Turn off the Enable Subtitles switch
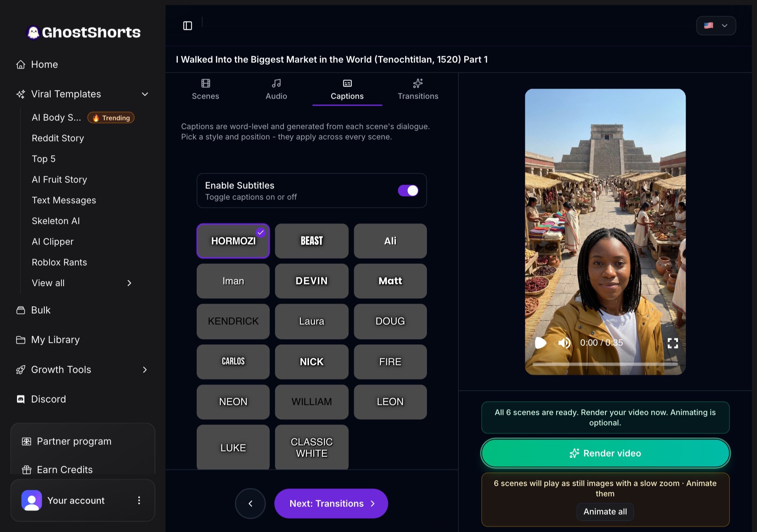Viewport: 757px width, 532px height. (x=408, y=191)
